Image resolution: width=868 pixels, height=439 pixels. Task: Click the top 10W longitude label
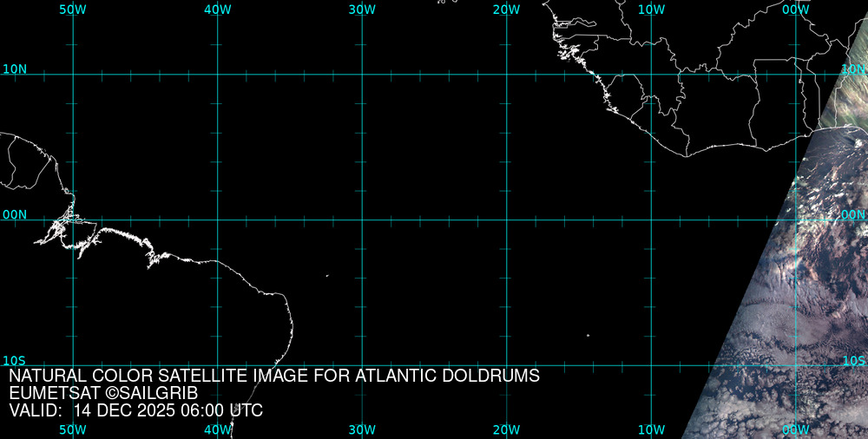[x=651, y=9]
